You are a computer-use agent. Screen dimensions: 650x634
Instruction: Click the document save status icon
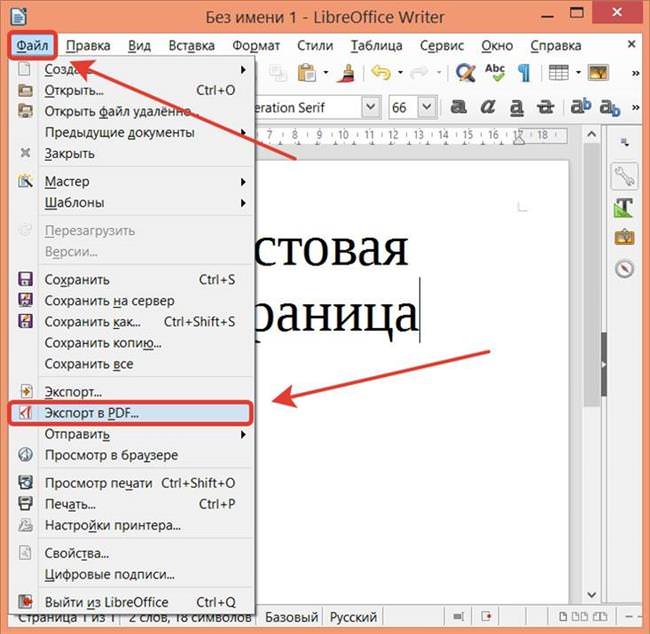click(x=486, y=617)
